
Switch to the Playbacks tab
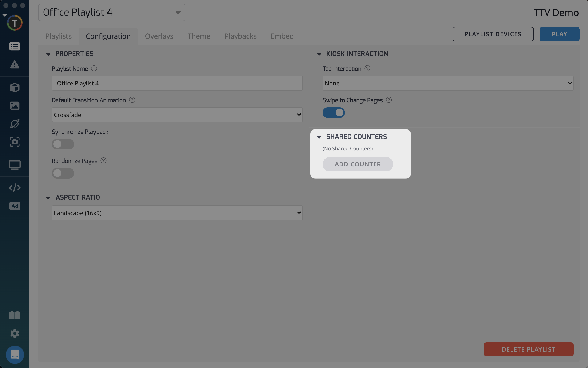coord(240,36)
